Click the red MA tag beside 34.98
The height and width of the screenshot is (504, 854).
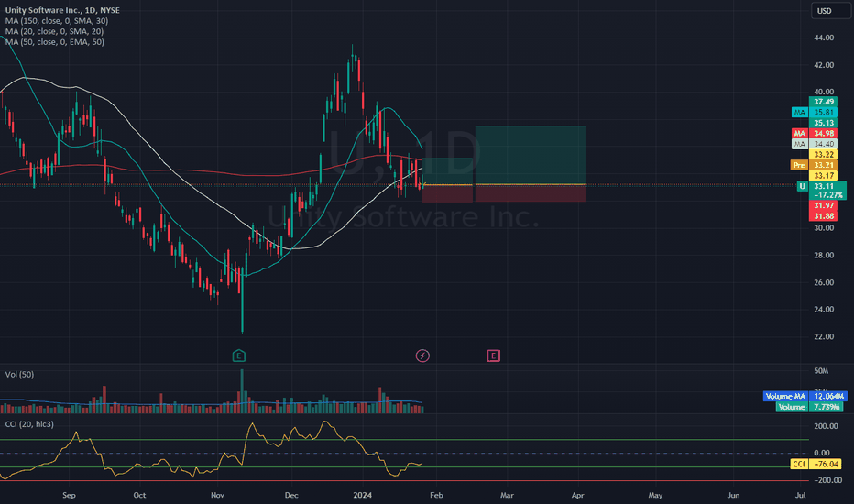pos(799,134)
